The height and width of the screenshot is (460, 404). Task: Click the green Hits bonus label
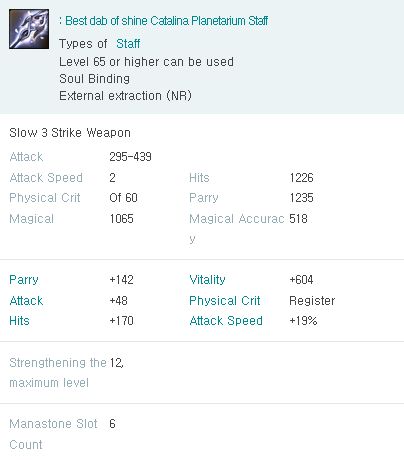coord(19,321)
